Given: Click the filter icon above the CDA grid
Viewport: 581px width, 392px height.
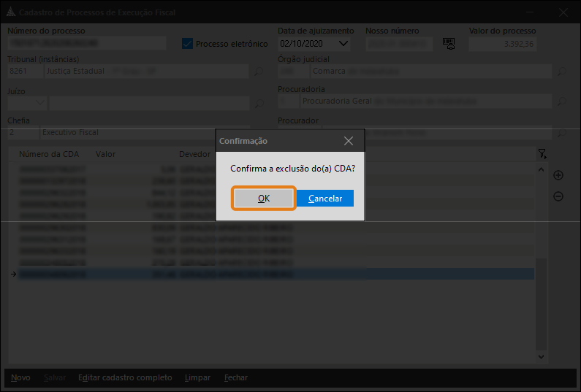Looking at the screenshot, I should 542,154.
